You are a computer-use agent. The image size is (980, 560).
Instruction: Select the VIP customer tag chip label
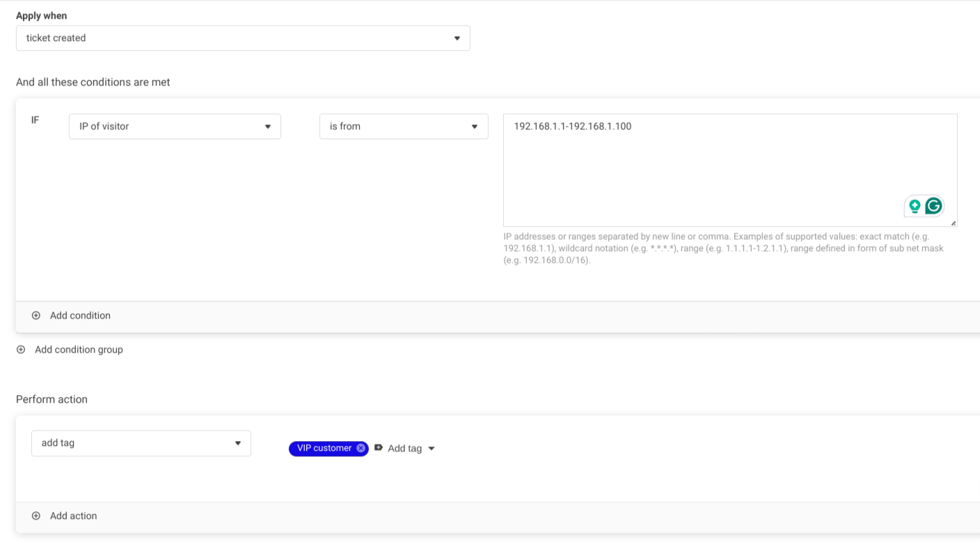(324, 449)
